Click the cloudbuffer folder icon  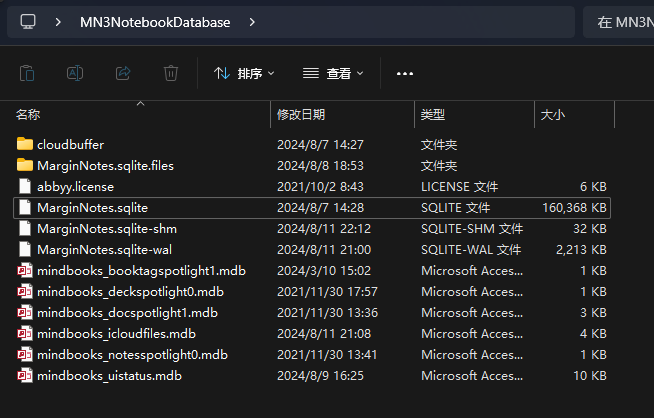[25, 145]
